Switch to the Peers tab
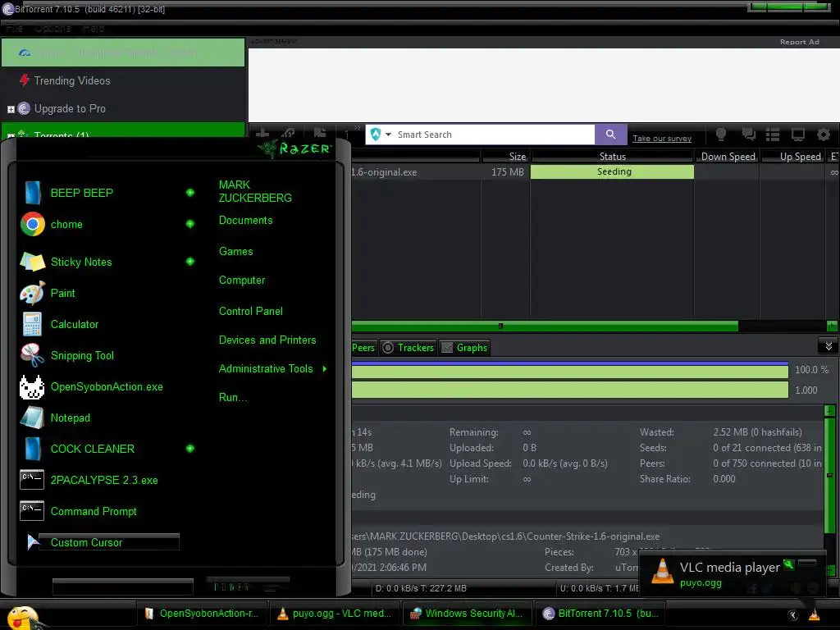 click(x=363, y=348)
